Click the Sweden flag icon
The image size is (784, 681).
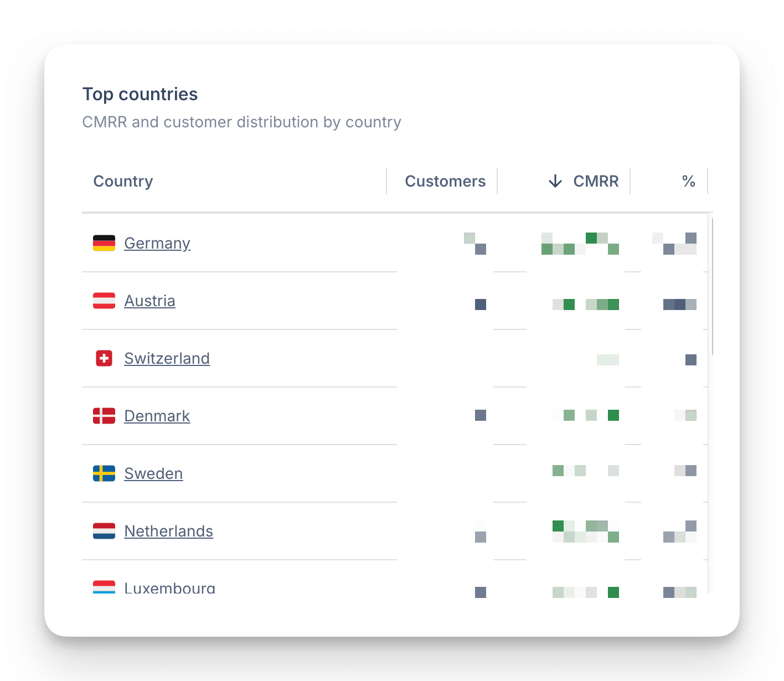(x=104, y=473)
